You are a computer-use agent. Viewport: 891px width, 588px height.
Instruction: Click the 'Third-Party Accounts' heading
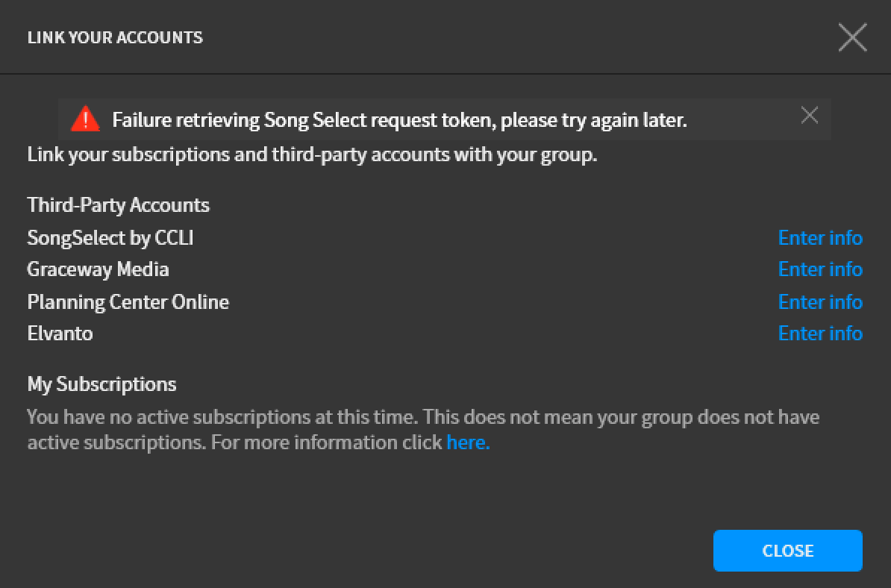tap(118, 205)
